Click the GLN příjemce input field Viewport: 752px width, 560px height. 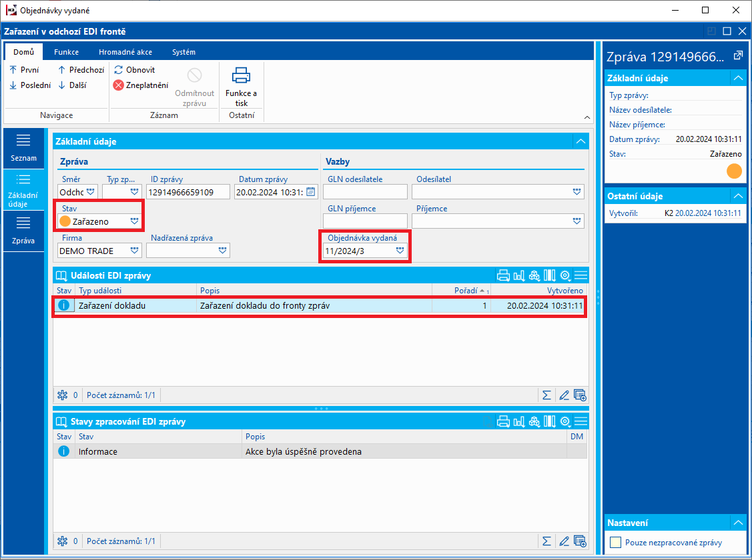(x=366, y=221)
